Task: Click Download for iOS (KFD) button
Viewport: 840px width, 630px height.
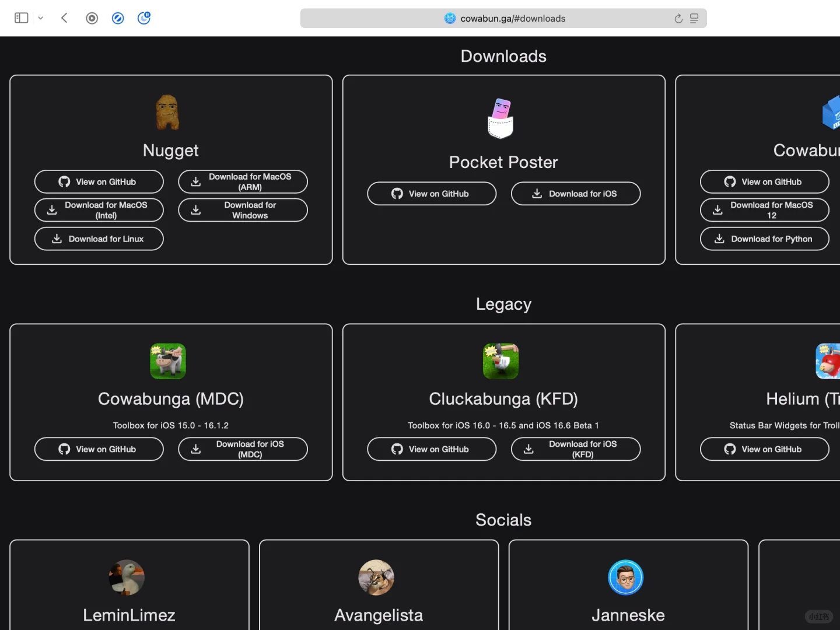Action: [576, 449]
